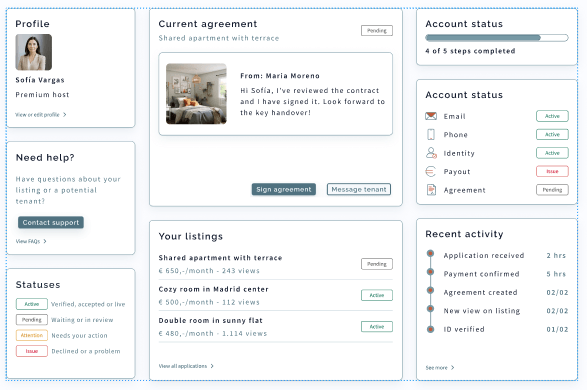Click the New view on listing timeline dot

(x=431, y=309)
